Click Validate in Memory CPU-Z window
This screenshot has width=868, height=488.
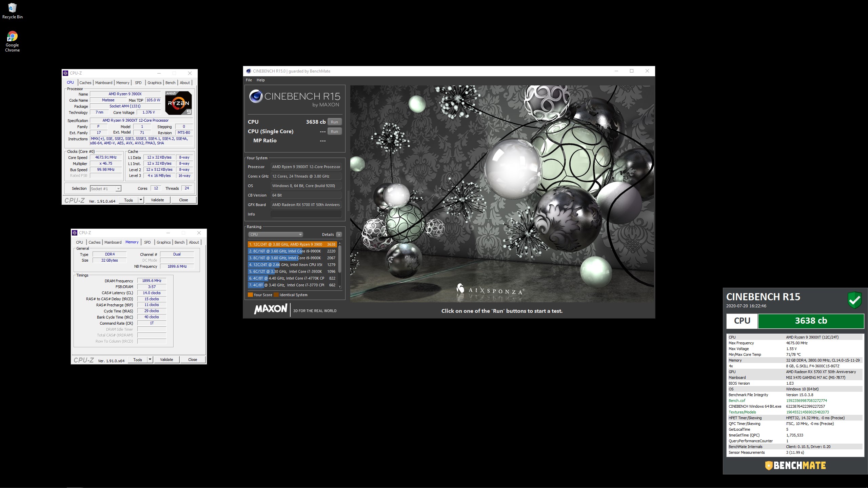click(166, 360)
